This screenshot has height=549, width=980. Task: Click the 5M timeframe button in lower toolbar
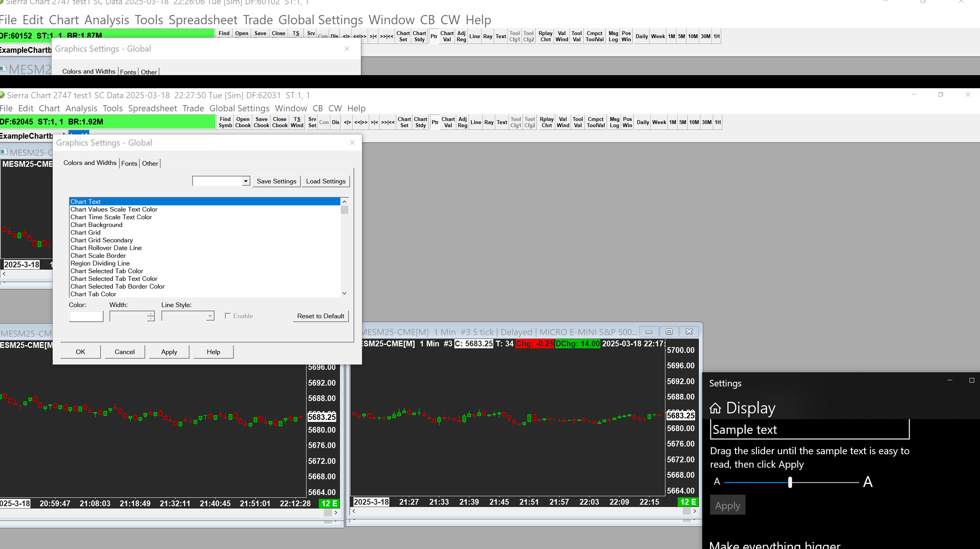point(682,122)
